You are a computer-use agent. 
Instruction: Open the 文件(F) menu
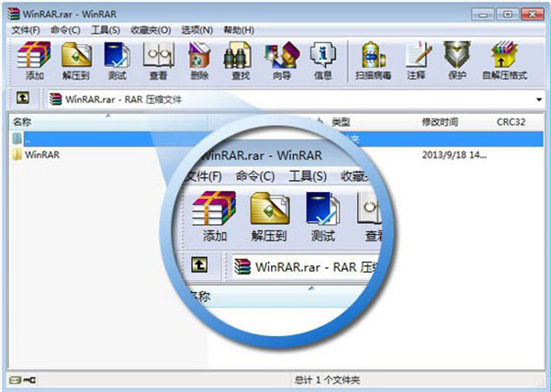[26, 30]
